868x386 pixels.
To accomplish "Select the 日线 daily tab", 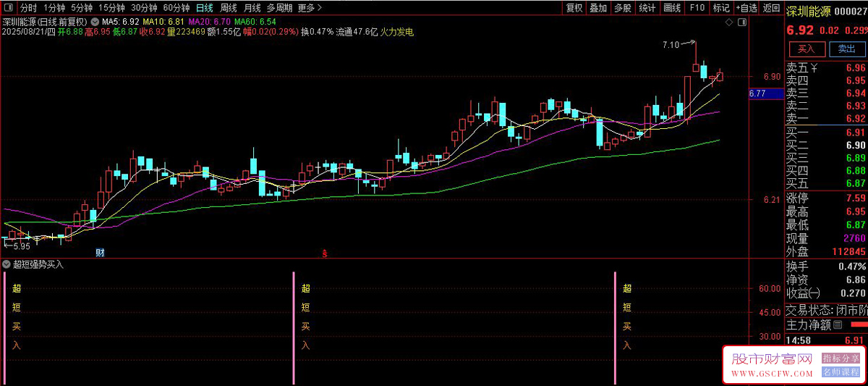I will pos(205,8).
